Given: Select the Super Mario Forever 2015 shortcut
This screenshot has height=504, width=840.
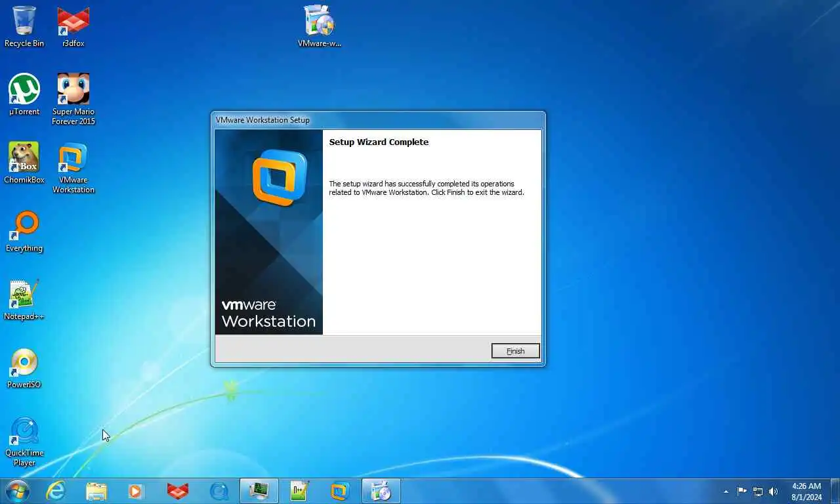Looking at the screenshot, I should tap(73, 99).
